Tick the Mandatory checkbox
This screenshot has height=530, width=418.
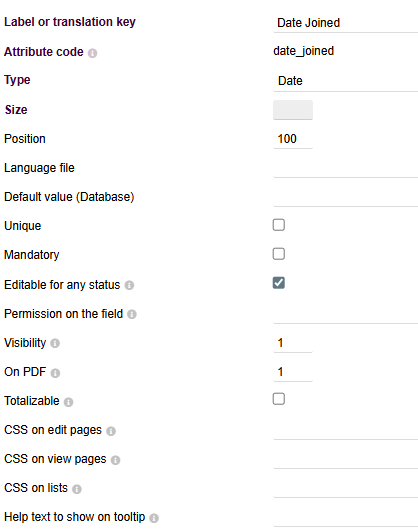pos(279,254)
